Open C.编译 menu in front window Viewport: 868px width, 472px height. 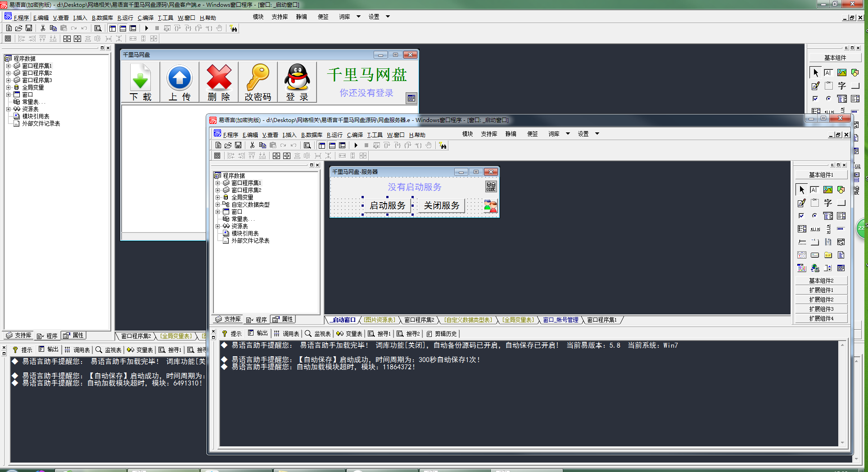click(x=355, y=135)
